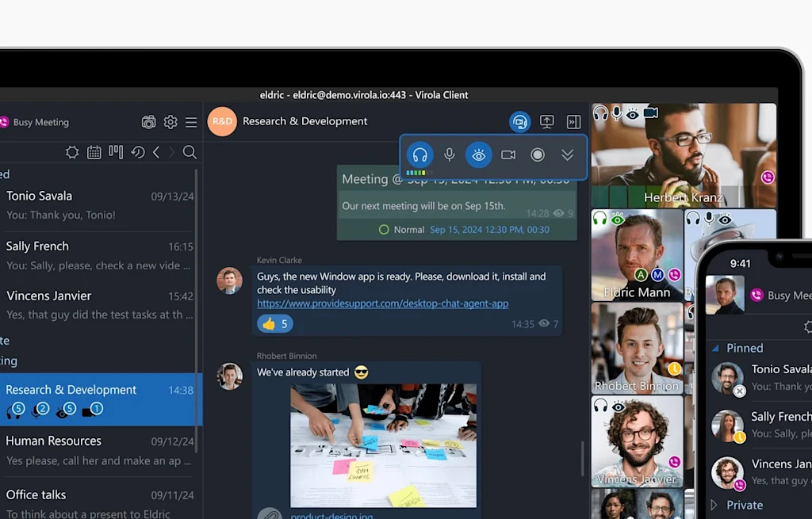The image size is (812, 519).
Task: Click the audio level meter under the headphones
Action: 419,173
